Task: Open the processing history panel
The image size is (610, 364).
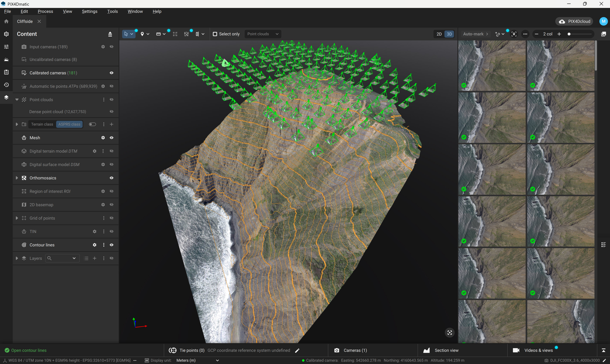Action: coord(6,85)
